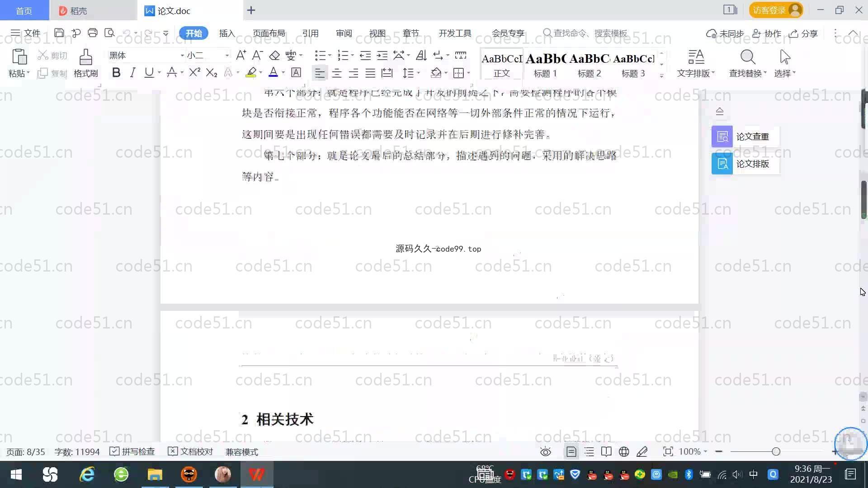Apply the 标题 1 heading style
868x488 pixels.
(x=545, y=64)
